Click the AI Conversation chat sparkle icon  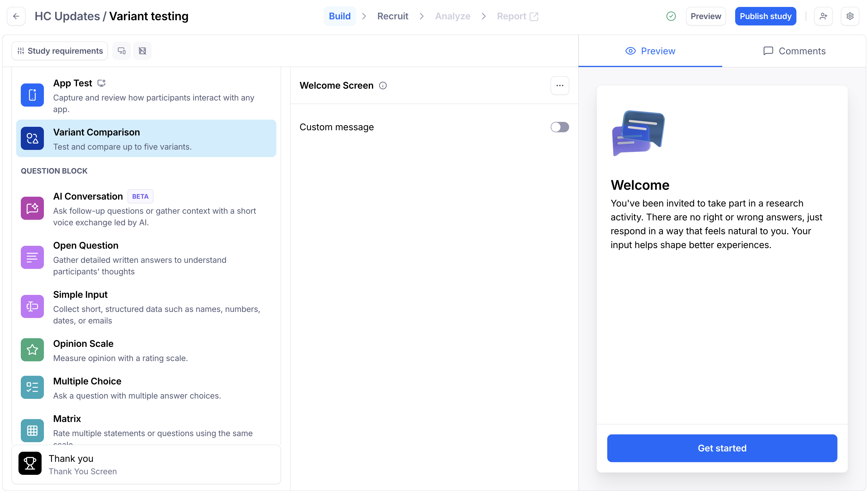(x=32, y=208)
